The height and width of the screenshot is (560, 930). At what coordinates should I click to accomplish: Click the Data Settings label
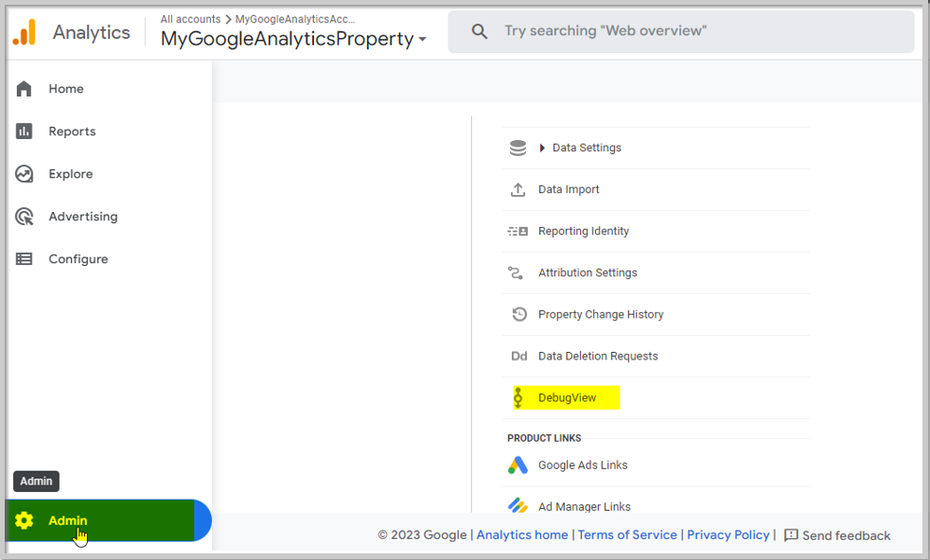[587, 148]
